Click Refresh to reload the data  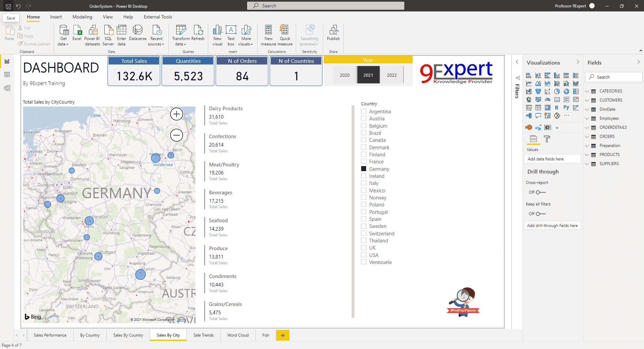pyautogui.click(x=198, y=35)
